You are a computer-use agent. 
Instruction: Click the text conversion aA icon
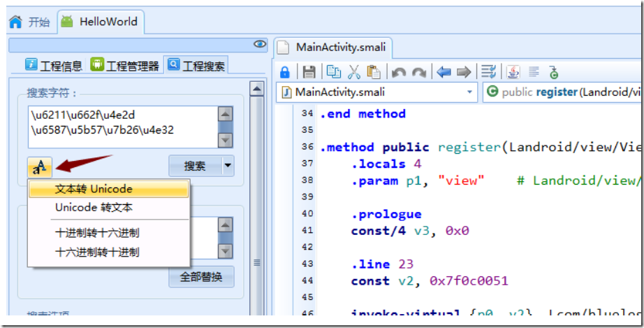coord(40,167)
